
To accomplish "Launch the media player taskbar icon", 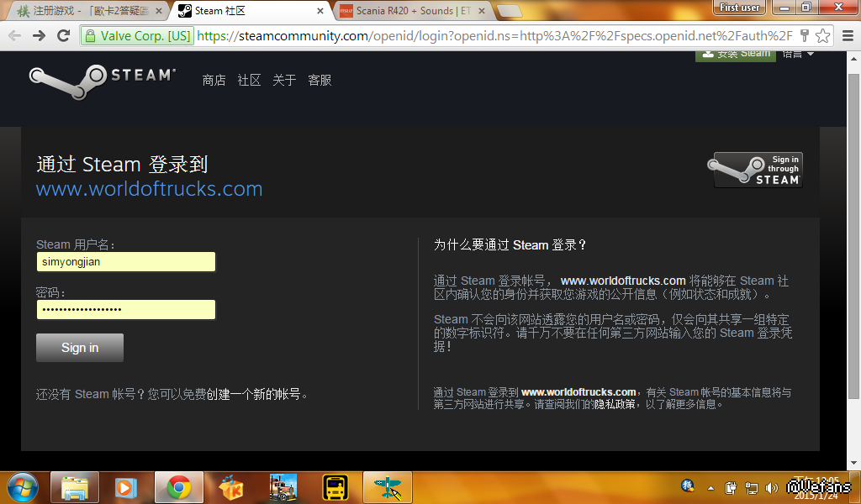I will [126, 487].
